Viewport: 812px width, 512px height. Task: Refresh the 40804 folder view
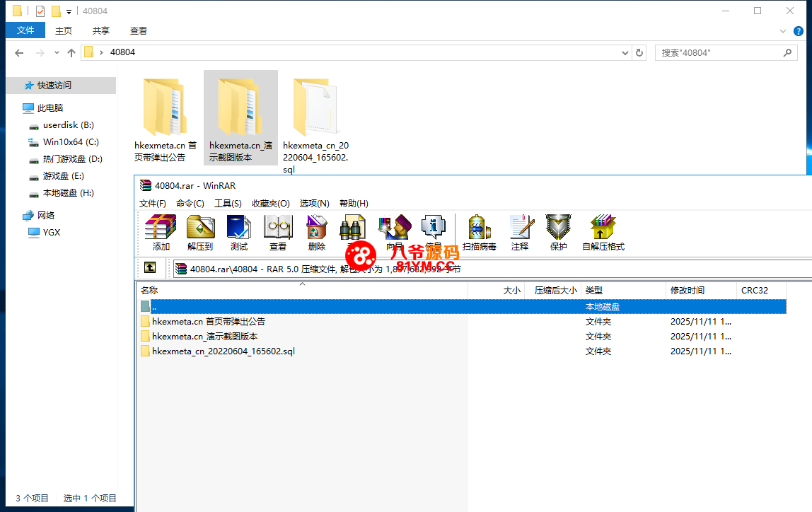(639, 53)
